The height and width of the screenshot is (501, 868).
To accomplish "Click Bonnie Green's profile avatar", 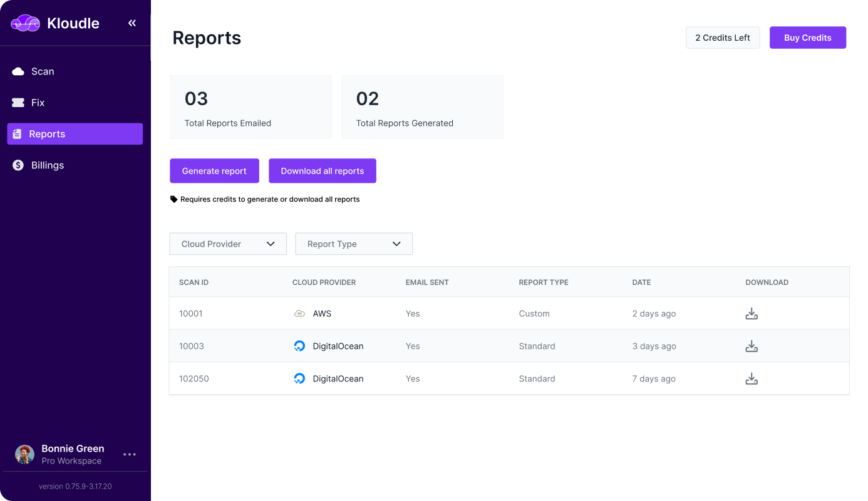I will point(25,455).
